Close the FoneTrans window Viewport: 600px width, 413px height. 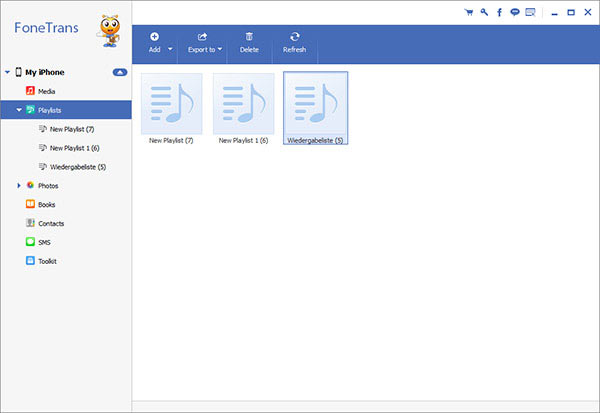point(588,12)
